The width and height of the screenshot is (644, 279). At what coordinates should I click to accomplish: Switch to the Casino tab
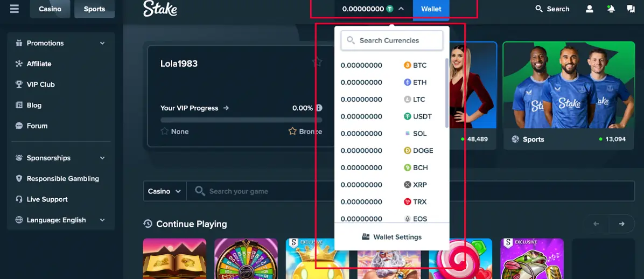pyautogui.click(x=50, y=9)
